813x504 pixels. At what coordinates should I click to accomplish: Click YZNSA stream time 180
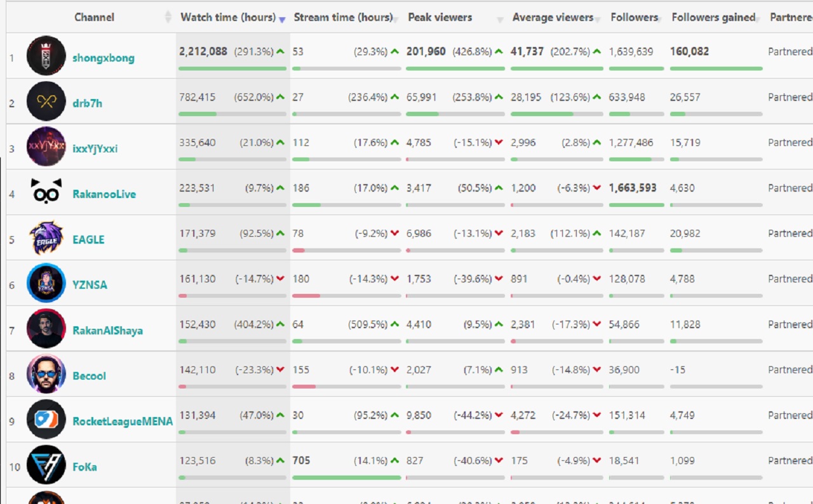point(301,279)
